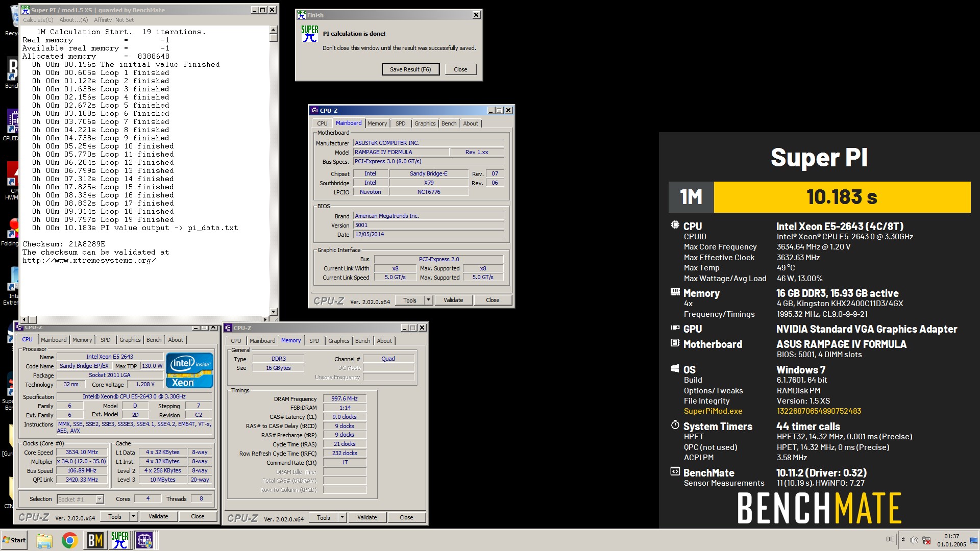This screenshot has height=551, width=980.
Task: Click the BIOS date 12/05/2014 field
Action: 428,234
